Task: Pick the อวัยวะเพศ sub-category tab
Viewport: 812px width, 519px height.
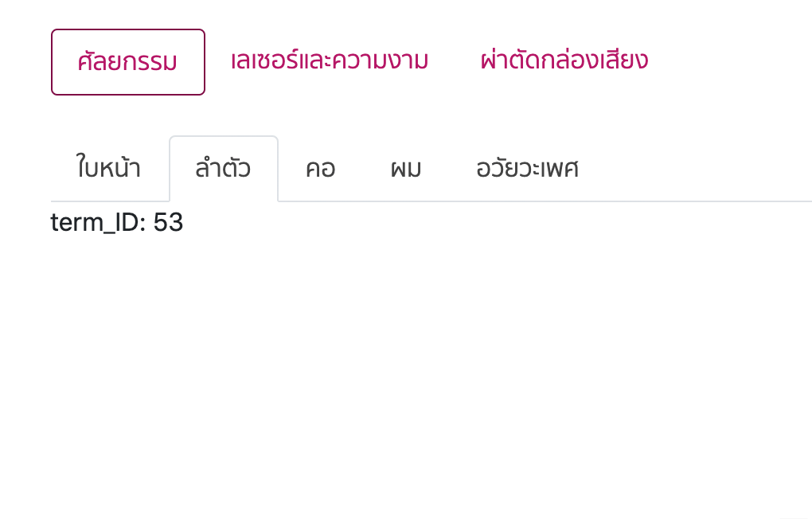Action: 527,169
